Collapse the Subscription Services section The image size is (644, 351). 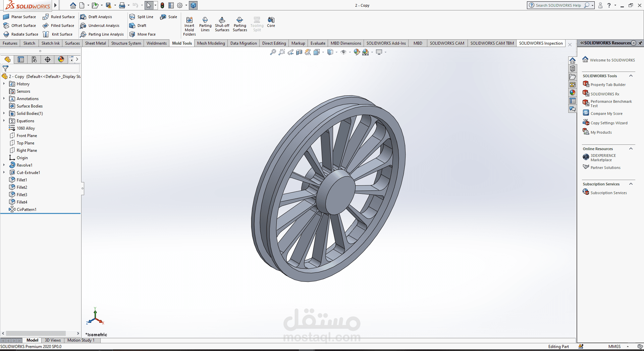[x=631, y=184]
